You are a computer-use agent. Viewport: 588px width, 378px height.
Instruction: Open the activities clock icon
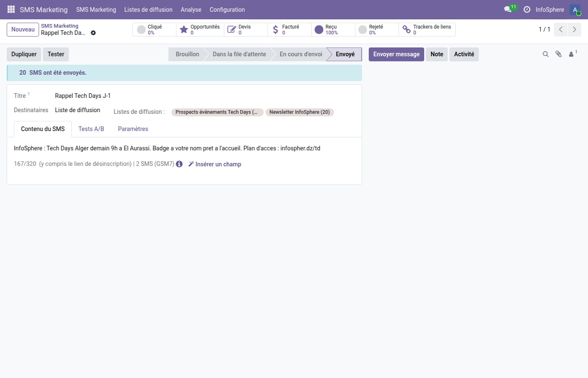click(x=527, y=9)
